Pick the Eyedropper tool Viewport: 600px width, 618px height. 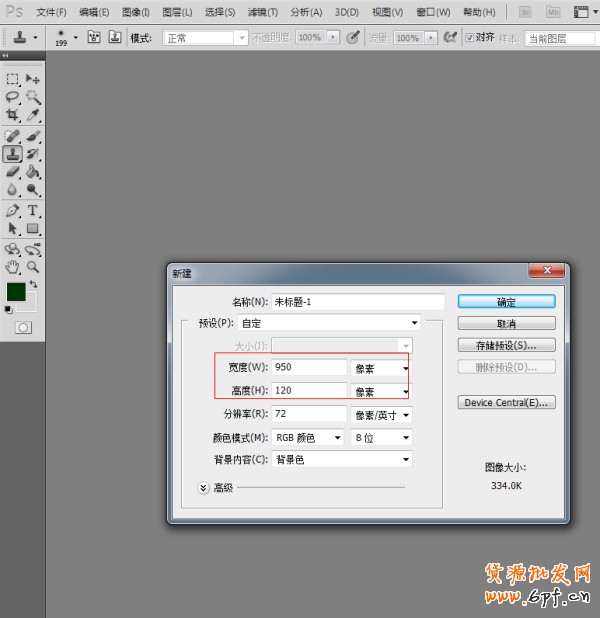tap(33, 115)
